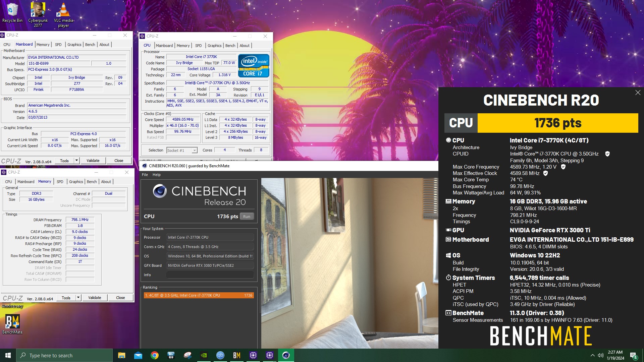The width and height of the screenshot is (644, 362).
Task: Switch to BenchMate taskbar icon
Action: (x=237, y=355)
